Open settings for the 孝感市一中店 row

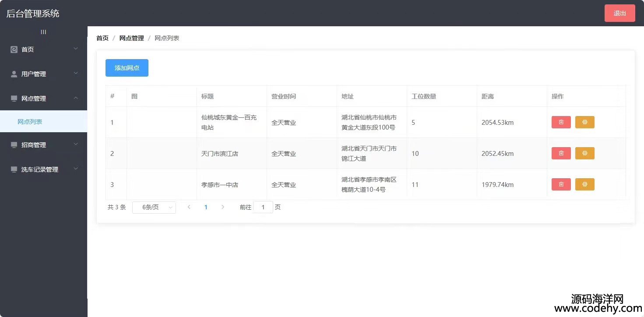coord(584,184)
